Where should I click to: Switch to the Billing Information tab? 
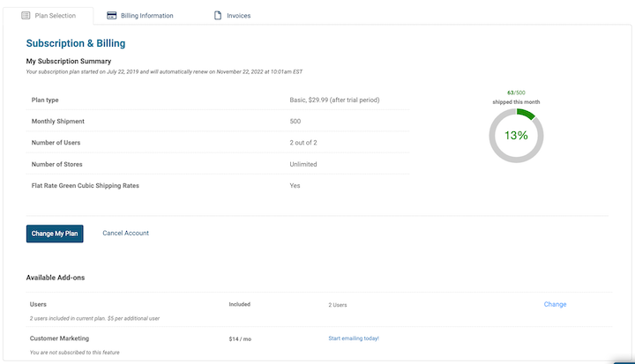(139, 16)
